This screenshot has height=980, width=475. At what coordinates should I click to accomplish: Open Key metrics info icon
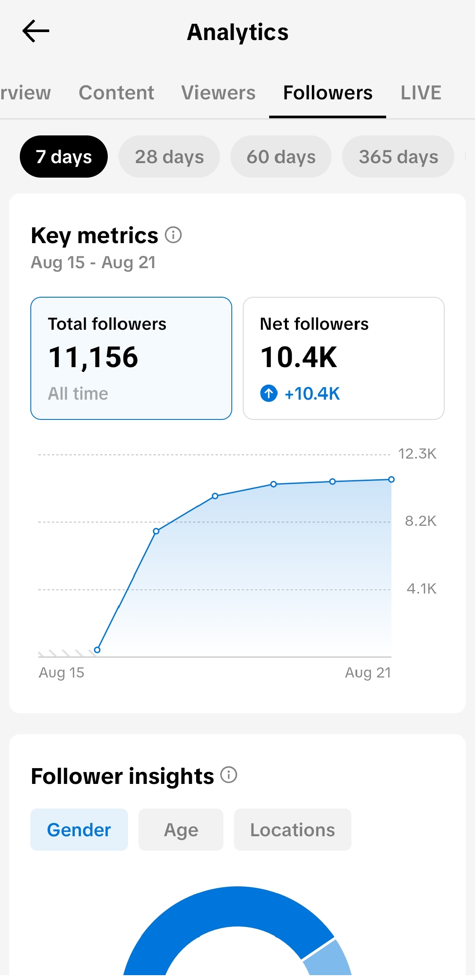[x=173, y=235]
